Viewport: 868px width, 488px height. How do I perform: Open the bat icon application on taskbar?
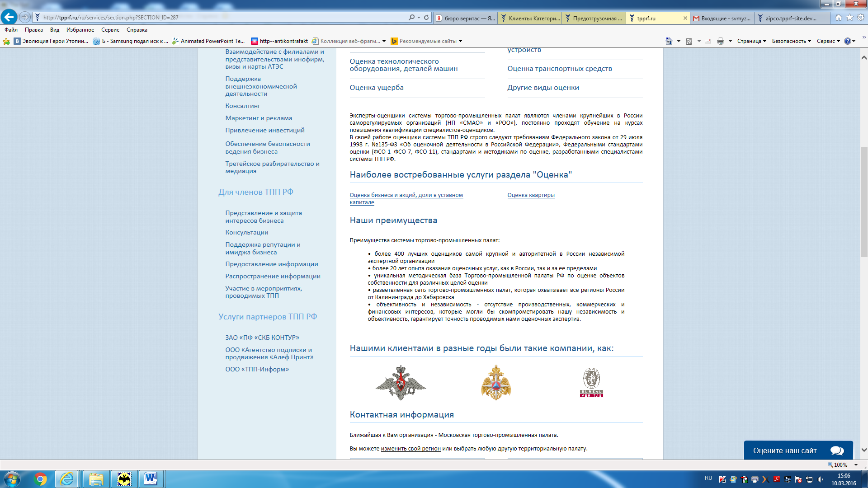(x=124, y=479)
